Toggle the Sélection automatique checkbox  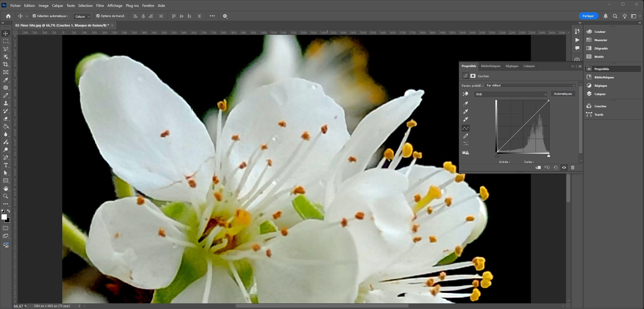(34, 16)
